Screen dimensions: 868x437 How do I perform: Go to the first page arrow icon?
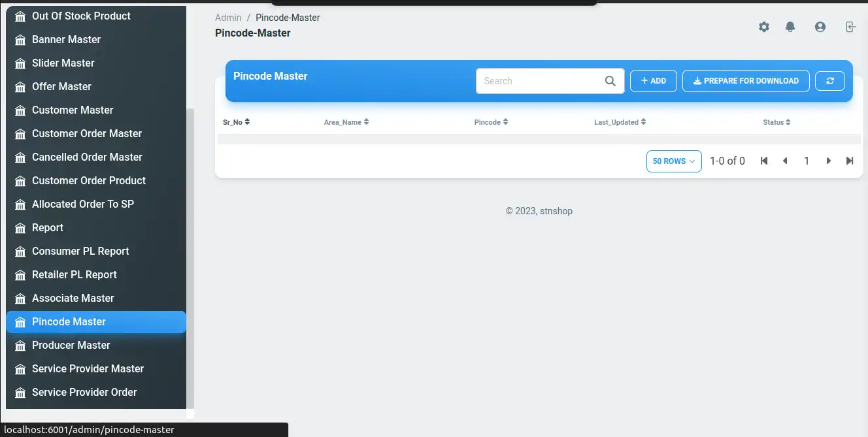[x=763, y=161]
